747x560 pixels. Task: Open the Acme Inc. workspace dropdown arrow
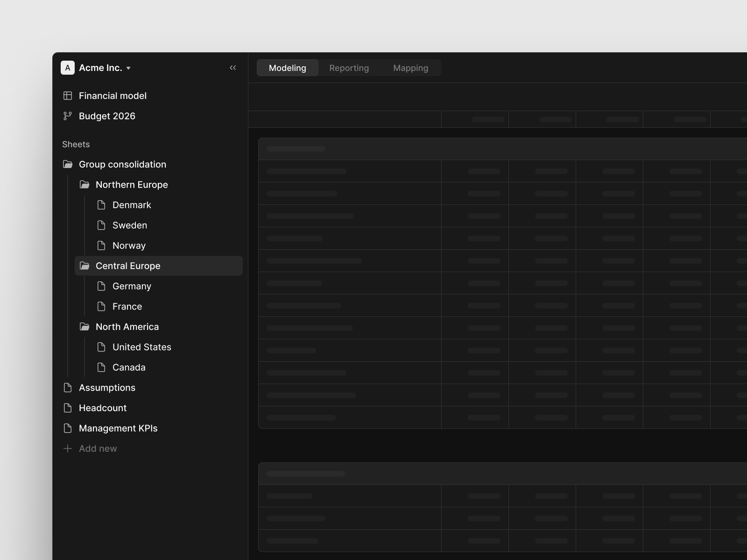[128, 68]
